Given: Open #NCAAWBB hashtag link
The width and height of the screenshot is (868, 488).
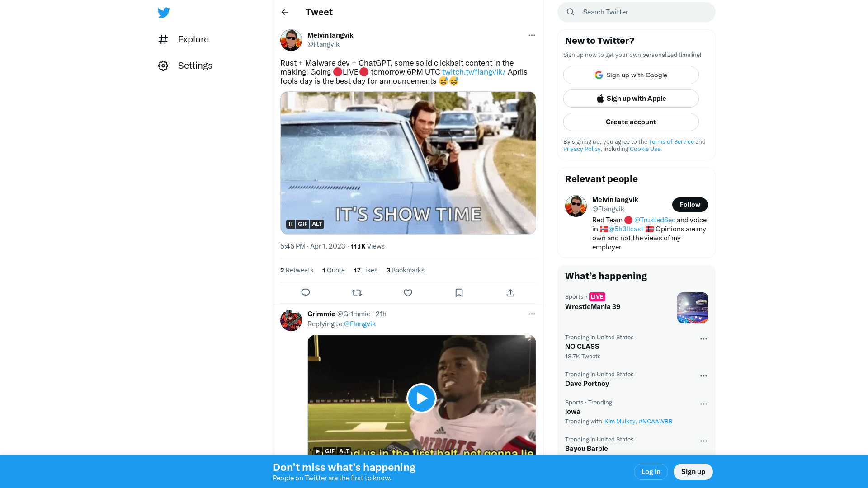Looking at the screenshot, I should 655,422.
